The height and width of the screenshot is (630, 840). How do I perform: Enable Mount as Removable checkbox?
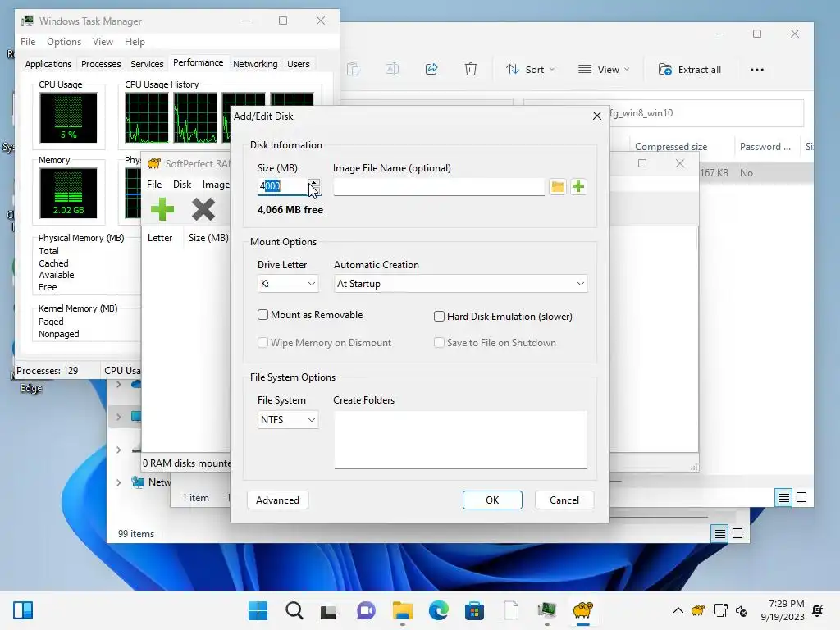262,315
